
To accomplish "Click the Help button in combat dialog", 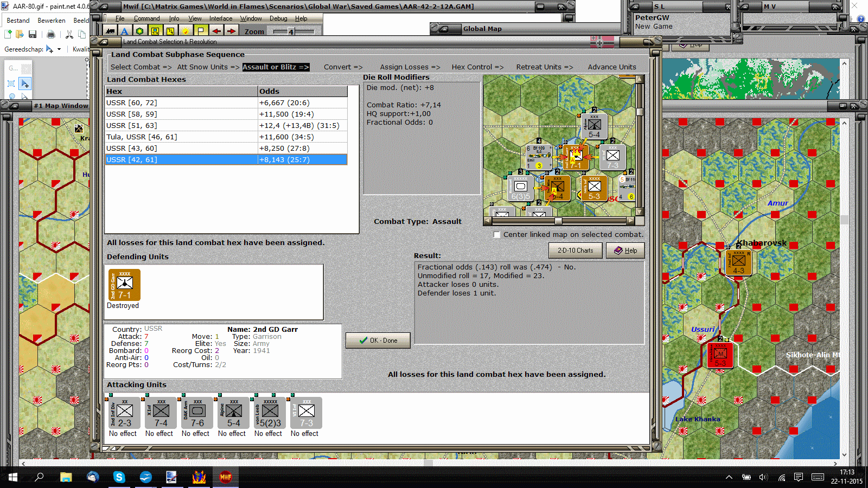I will pyautogui.click(x=625, y=251).
